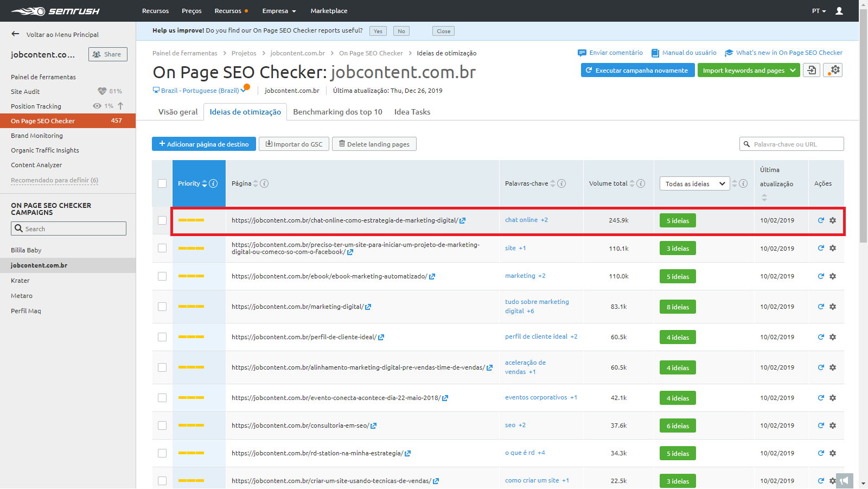Click the Position Tracking eye icon
Image resolution: width=868 pixels, height=489 pixels.
(x=97, y=106)
